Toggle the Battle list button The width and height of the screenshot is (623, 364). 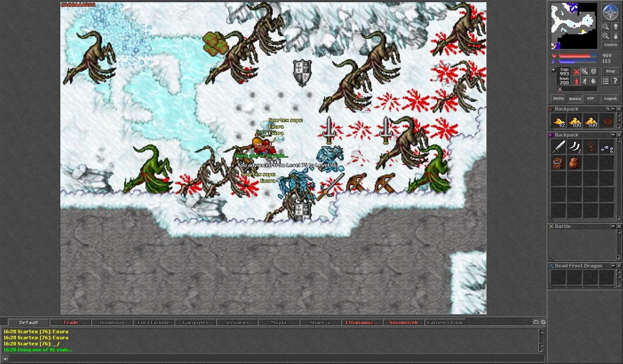coord(575,99)
